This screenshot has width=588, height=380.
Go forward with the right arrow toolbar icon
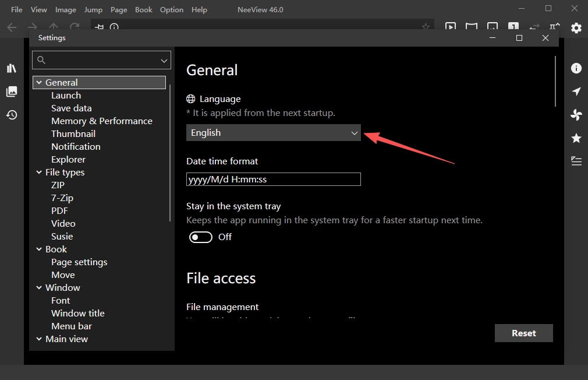[x=33, y=27]
